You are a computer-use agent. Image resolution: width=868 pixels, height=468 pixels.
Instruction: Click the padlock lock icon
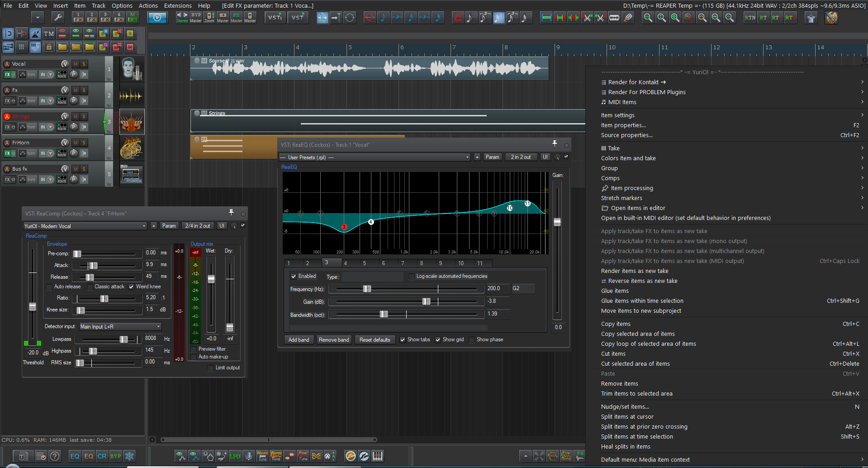(49, 47)
